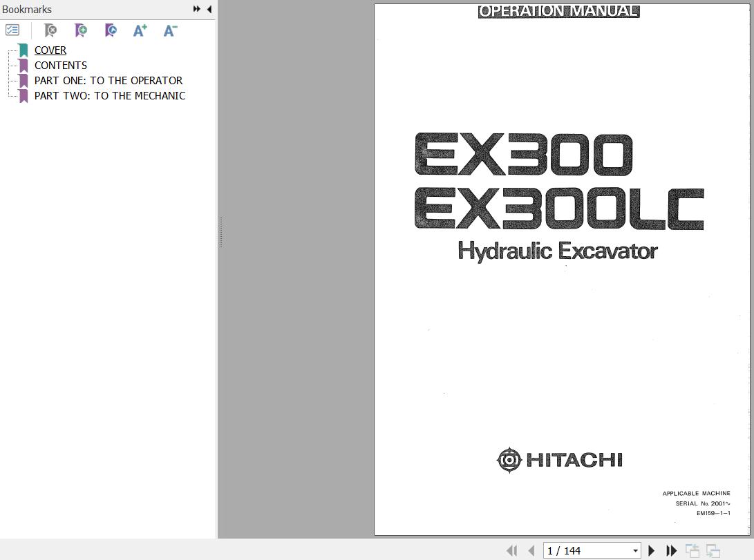Viewport: 754px width, 560px height.
Task: Click the EM159-1-1 document code
Action: 713,513
